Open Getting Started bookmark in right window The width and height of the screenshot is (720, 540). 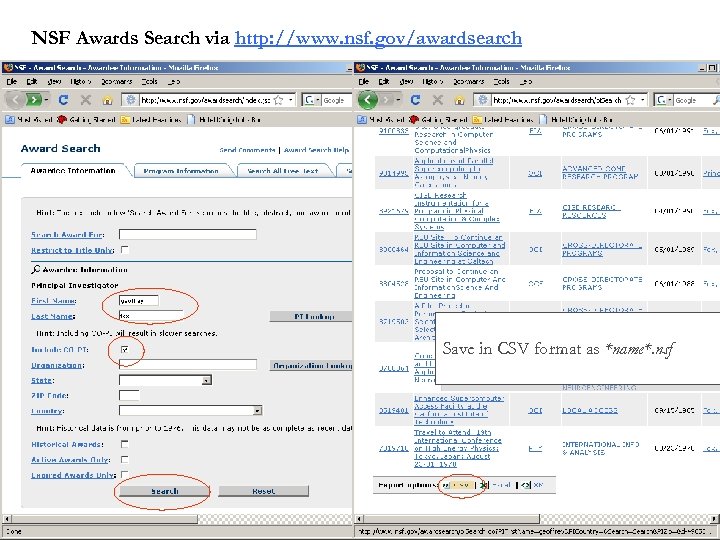point(438,119)
